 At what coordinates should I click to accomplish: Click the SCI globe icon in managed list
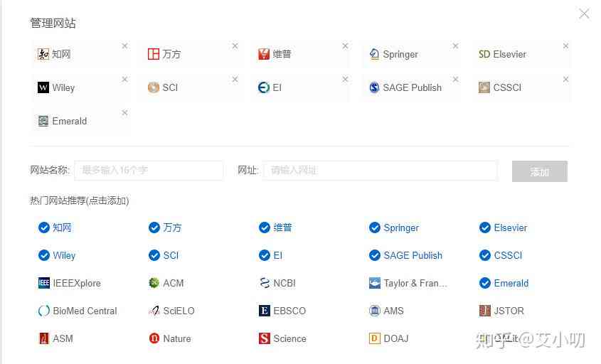click(x=154, y=87)
